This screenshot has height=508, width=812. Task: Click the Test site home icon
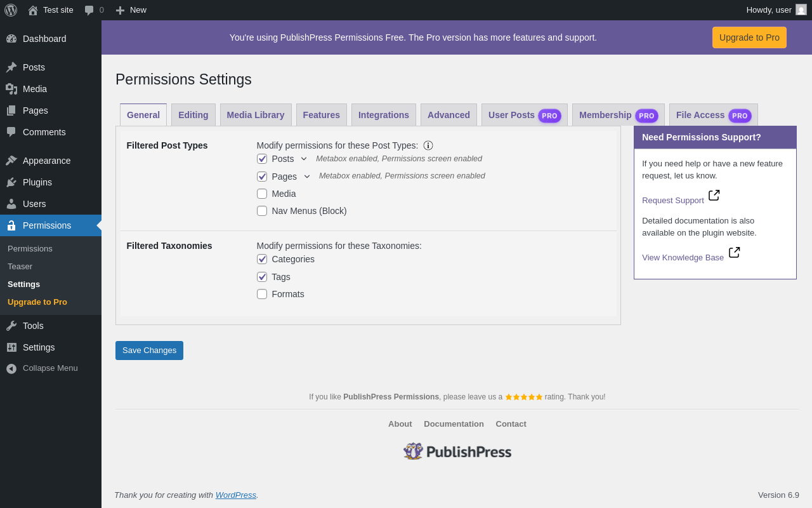(33, 10)
